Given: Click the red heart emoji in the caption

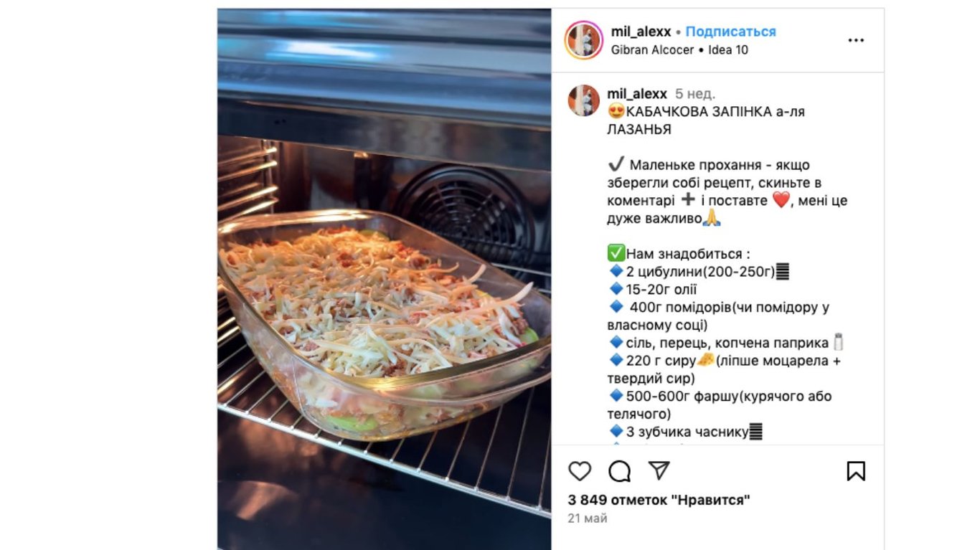Looking at the screenshot, I should click(x=781, y=201).
